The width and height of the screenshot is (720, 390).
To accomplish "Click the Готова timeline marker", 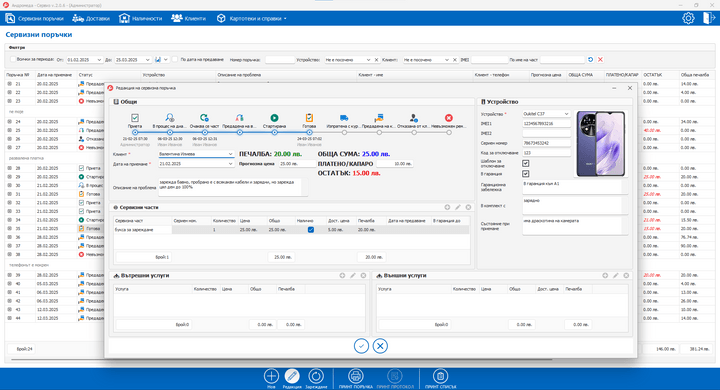I will [x=309, y=132].
